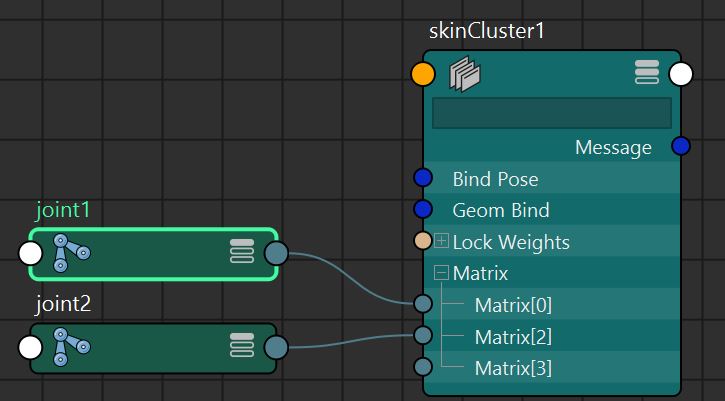Click the joint2 node joint icon
The image size is (725, 401).
coord(71,347)
